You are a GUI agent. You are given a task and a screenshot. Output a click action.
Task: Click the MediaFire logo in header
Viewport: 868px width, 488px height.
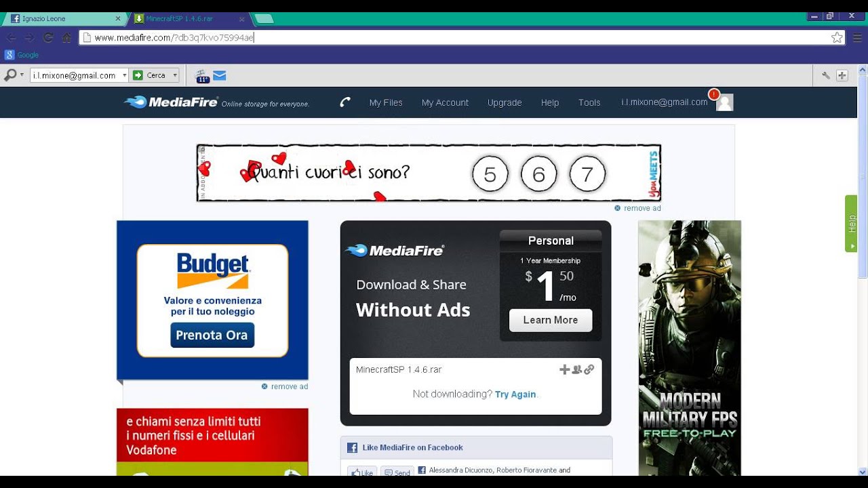coord(171,102)
